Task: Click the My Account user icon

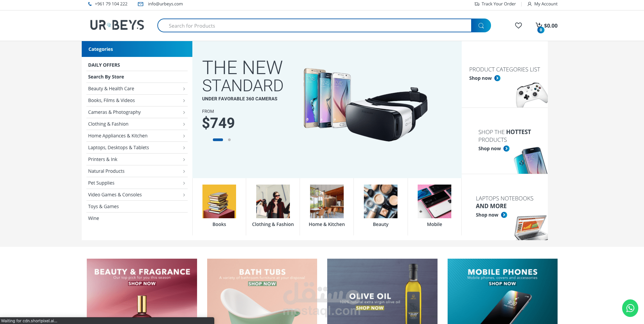Action: point(529,4)
